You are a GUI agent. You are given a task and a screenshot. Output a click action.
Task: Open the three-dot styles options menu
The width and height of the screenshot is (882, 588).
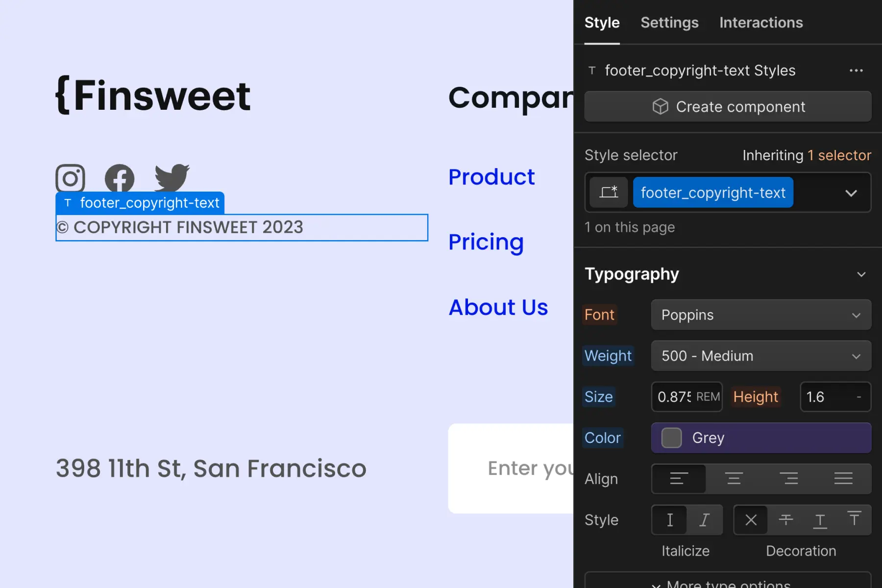point(856,71)
